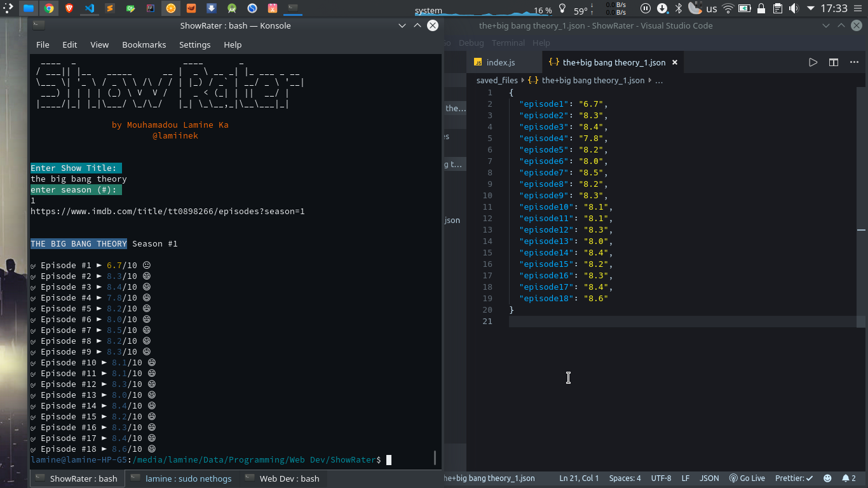Select 'lamine : sudo nethogs' Konsole tab
The height and width of the screenshot is (488, 868).
pyautogui.click(x=181, y=478)
